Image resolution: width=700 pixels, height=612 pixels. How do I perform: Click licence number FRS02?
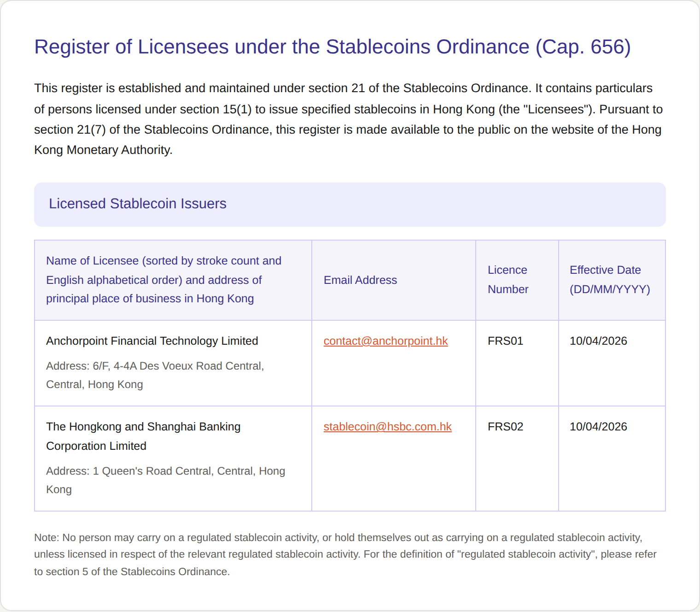pos(505,427)
